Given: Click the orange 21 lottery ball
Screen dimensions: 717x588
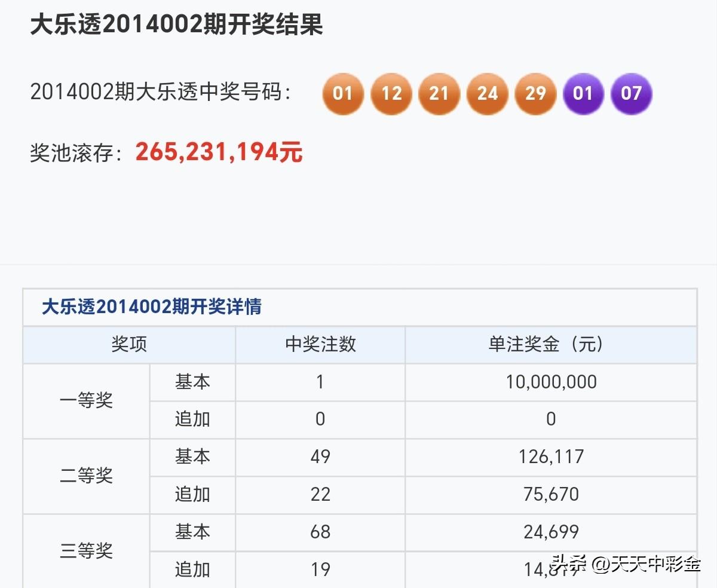Looking at the screenshot, I should coord(439,94).
